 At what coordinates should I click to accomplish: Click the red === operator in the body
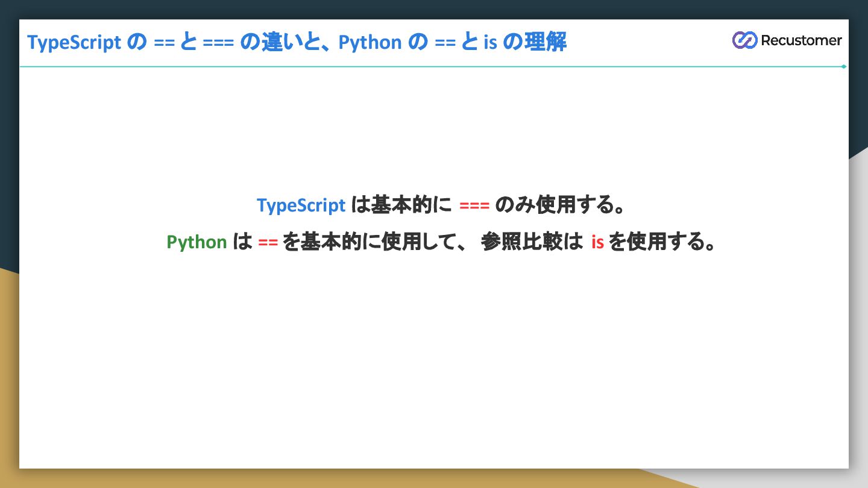click(x=474, y=206)
